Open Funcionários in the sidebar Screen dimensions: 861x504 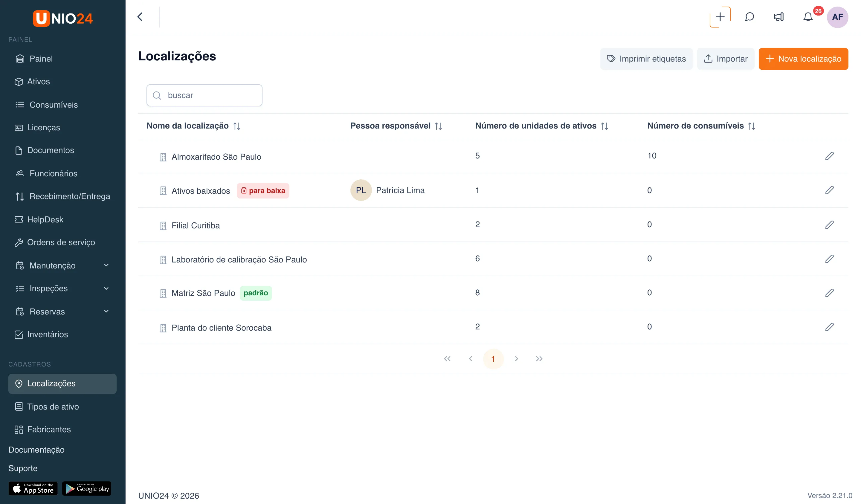pyautogui.click(x=62, y=173)
